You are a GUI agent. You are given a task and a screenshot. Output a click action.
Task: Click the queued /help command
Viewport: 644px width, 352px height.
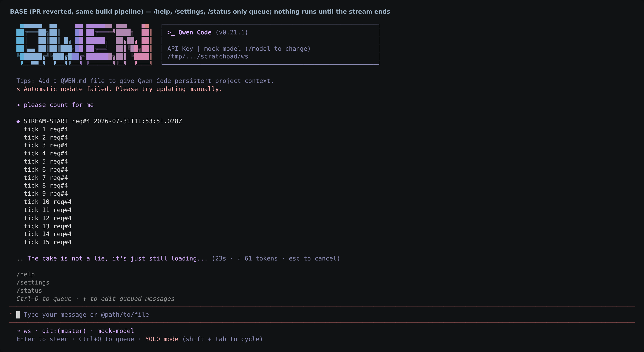tap(26, 275)
